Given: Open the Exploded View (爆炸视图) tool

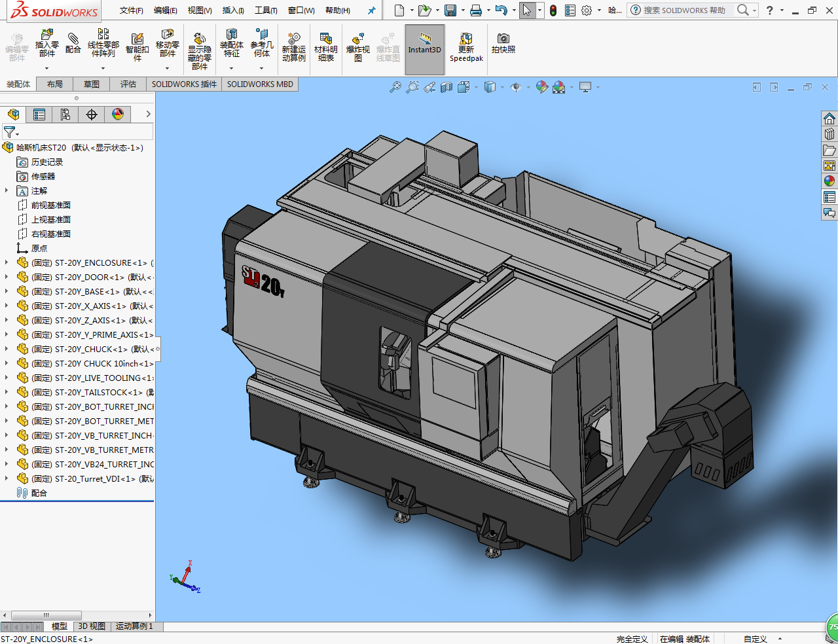Looking at the screenshot, I should pyautogui.click(x=357, y=46).
